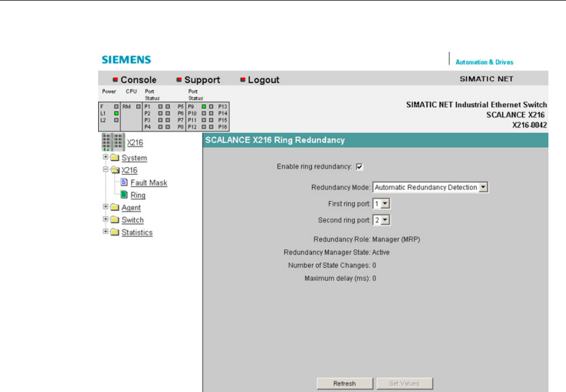Click the P10 port status LED
Screen dimensions: 566x392
(x=204, y=113)
